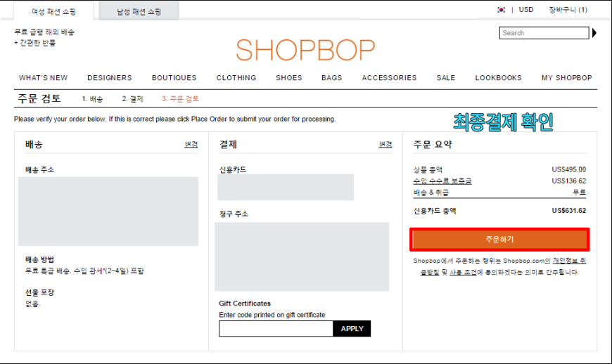This screenshot has height=364, width=612.
Task: Click into the Search input field
Action: pyautogui.click(x=544, y=33)
